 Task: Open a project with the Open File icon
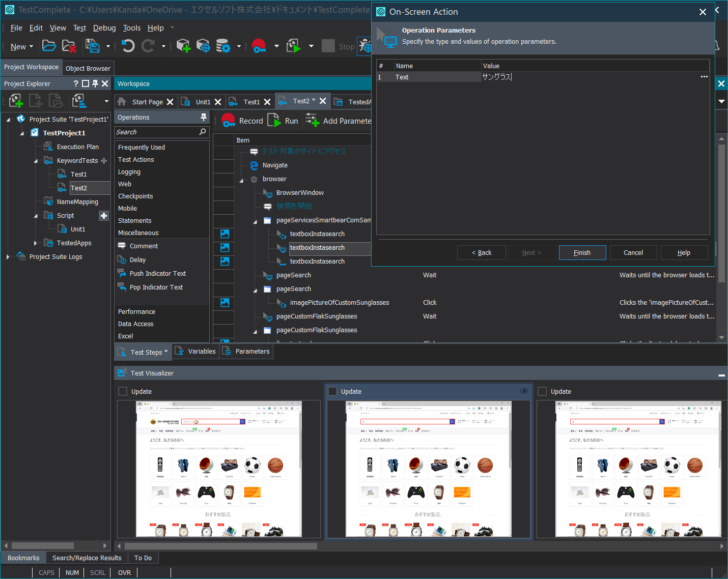(x=49, y=46)
